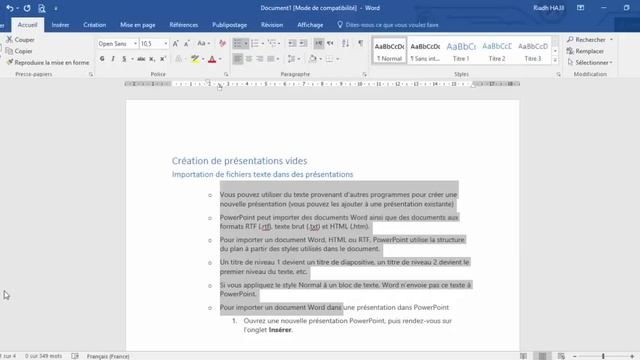Apply the red font color
Viewport: 640px width, 360px height.
pyautogui.click(x=212, y=59)
